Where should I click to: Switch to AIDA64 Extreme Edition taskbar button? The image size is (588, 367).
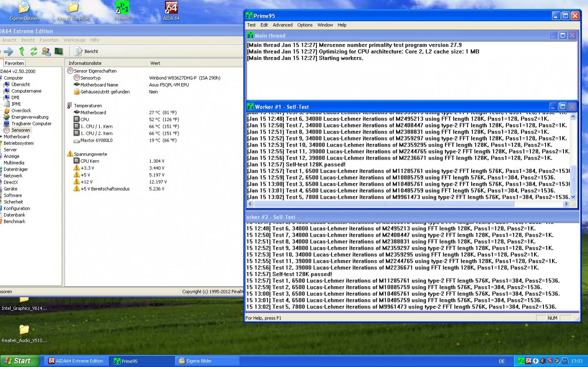pyautogui.click(x=76, y=361)
